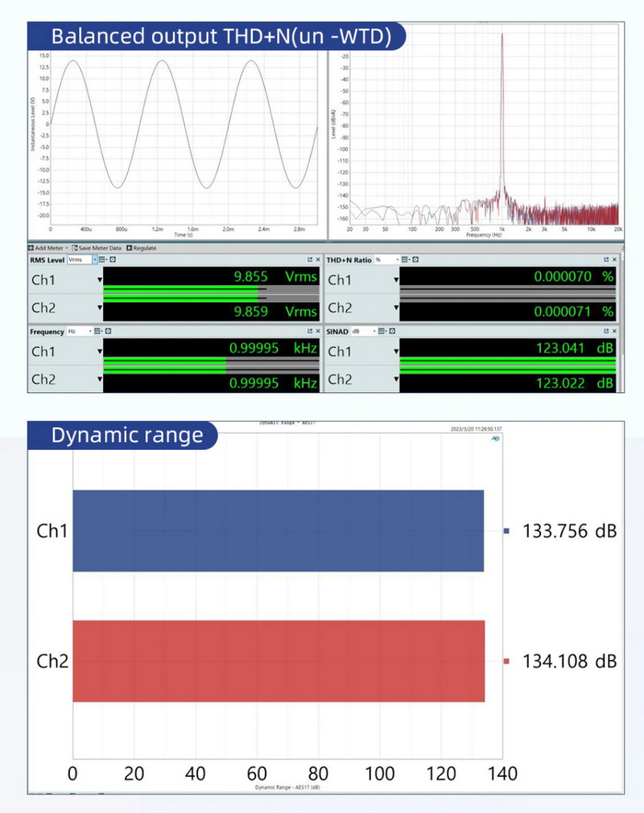This screenshot has height=813, width=644.
Task: Close the RMS Level meter panel
Action: (x=317, y=260)
